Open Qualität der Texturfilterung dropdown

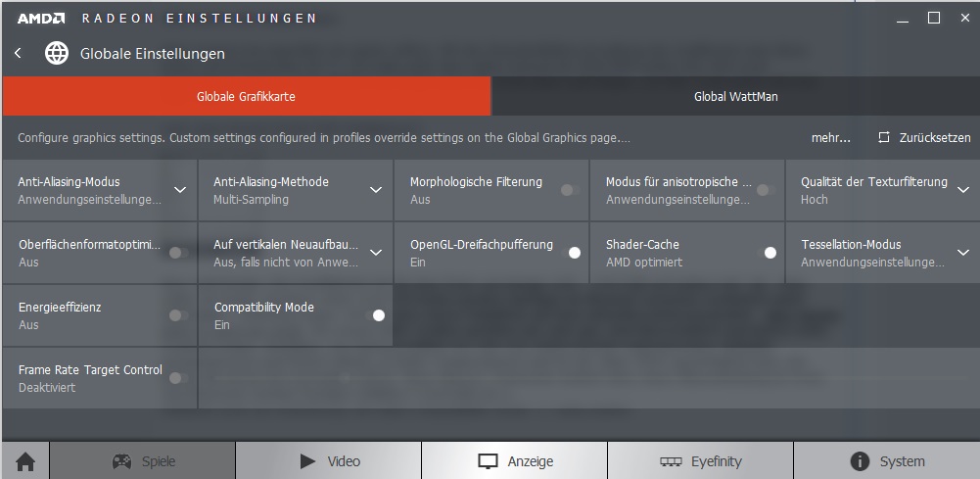pyautogui.click(x=963, y=190)
